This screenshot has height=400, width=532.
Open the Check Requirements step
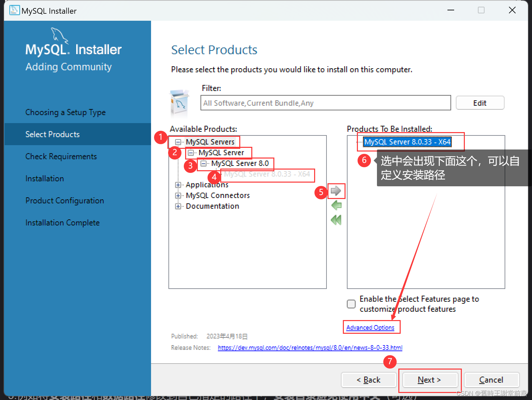61,157
